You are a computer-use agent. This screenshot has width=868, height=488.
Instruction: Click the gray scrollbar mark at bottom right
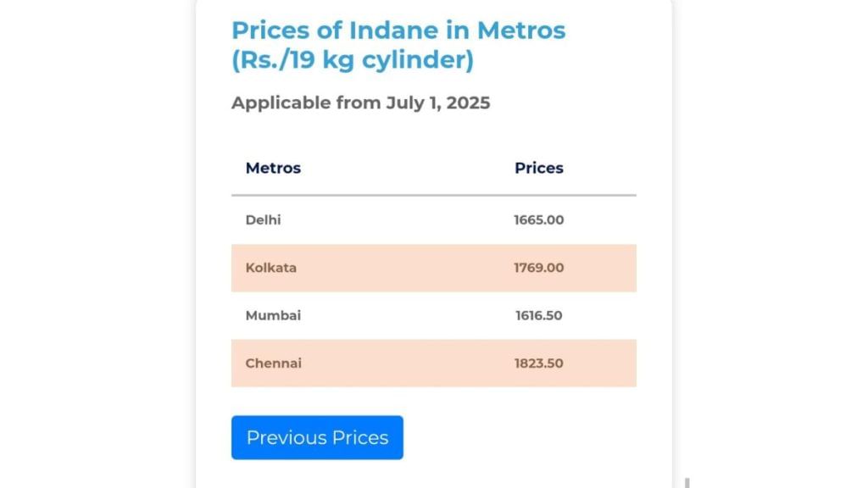pos(687,483)
